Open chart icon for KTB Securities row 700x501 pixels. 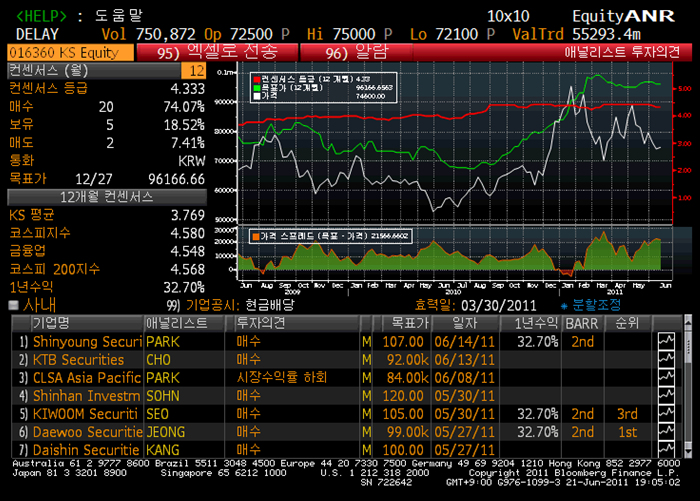point(666,359)
